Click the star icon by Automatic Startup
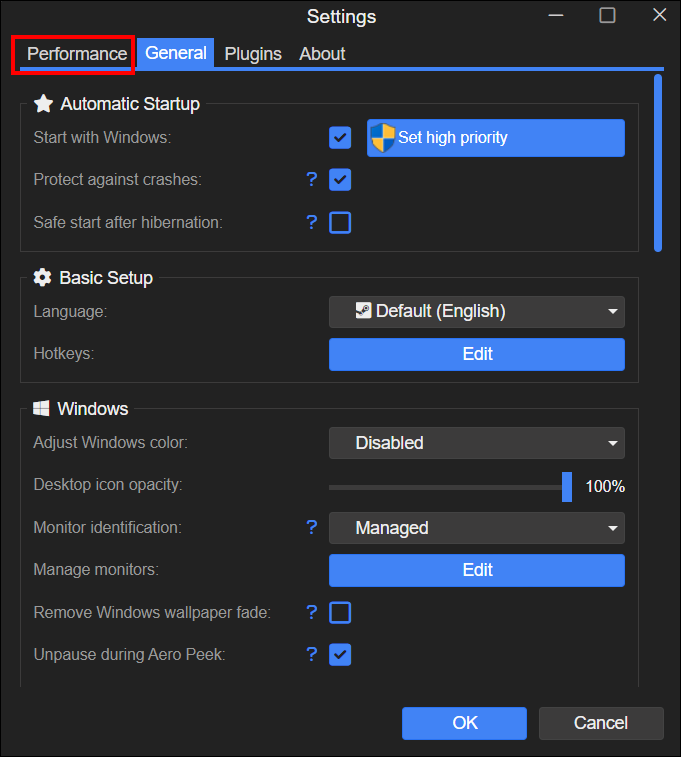Screen dimensions: 681x757 [43, 103]
